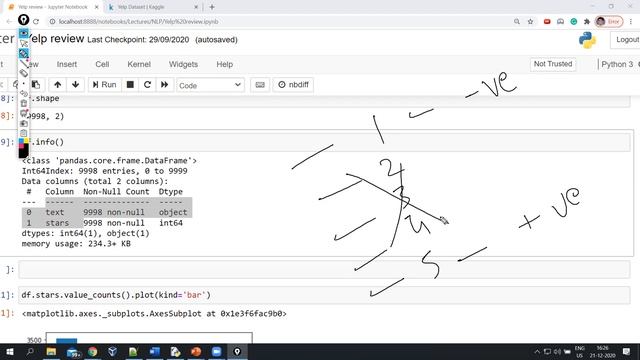The width and height of the screenshot is (640, 360).
Task: Open the notification center icon
Action: (x=627, y=351)
